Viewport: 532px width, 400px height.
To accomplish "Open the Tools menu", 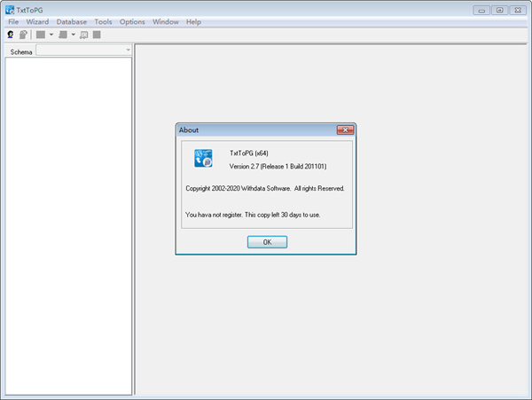I will tap(103, 21).
